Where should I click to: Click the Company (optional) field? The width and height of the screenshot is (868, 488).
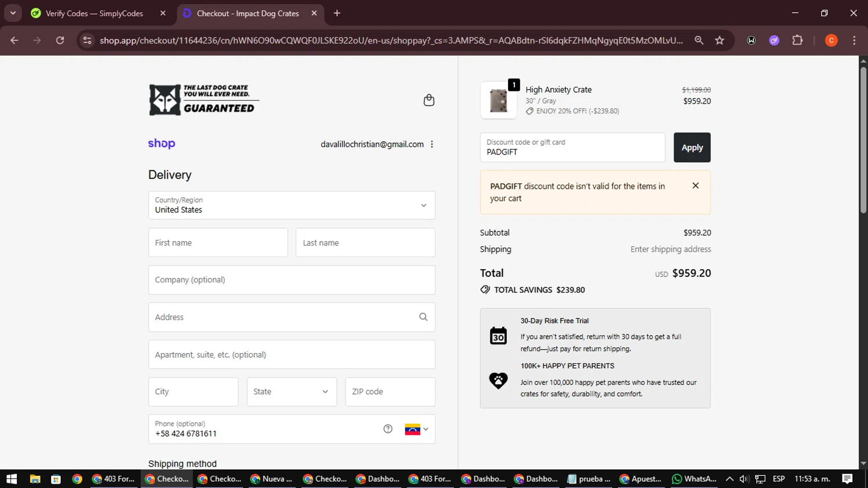292,280
